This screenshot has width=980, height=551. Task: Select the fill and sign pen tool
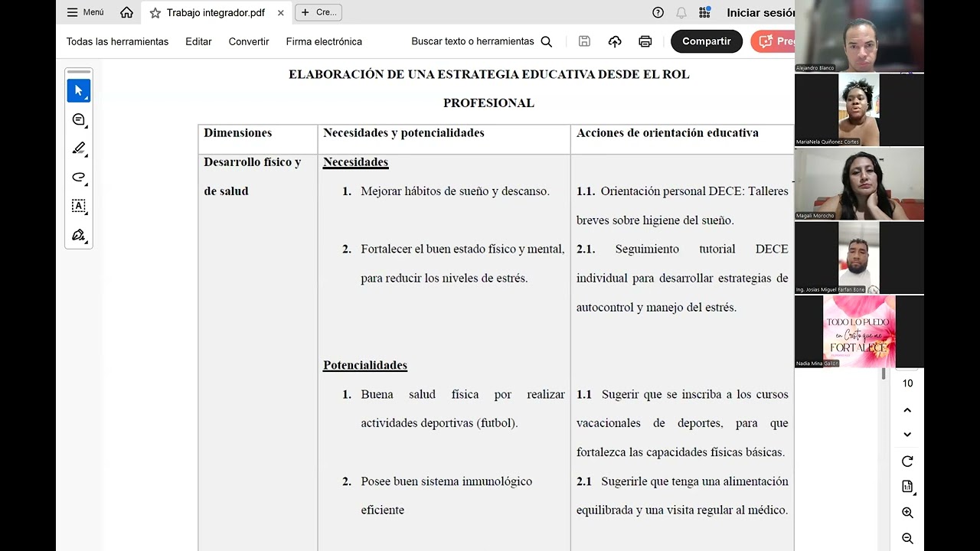tap(78, 235)
